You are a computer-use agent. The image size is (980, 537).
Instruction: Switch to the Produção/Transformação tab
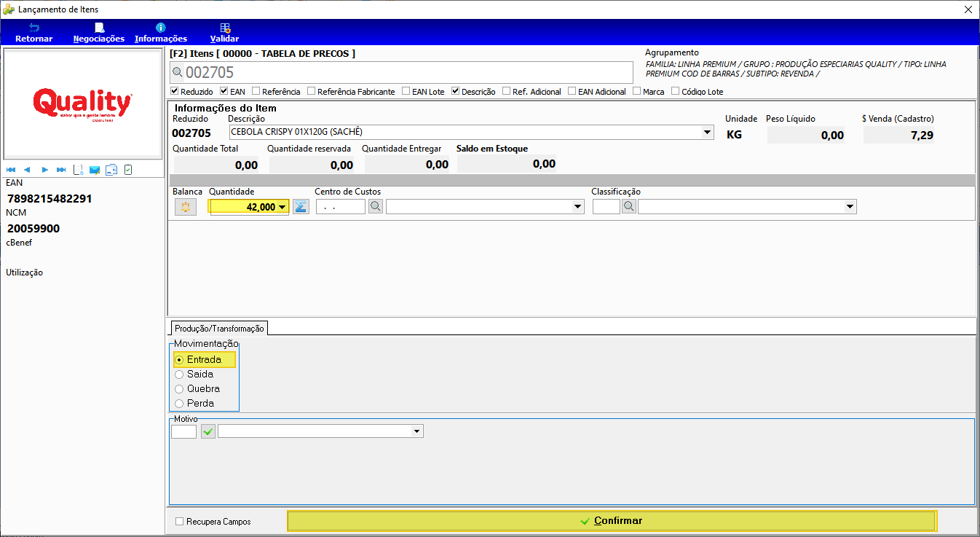[x=219, y=328]
